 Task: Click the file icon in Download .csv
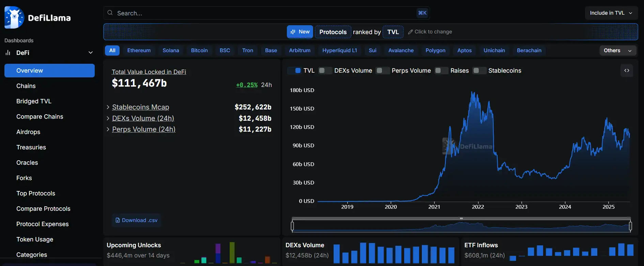pyautogui.click(x=118, y=220)
